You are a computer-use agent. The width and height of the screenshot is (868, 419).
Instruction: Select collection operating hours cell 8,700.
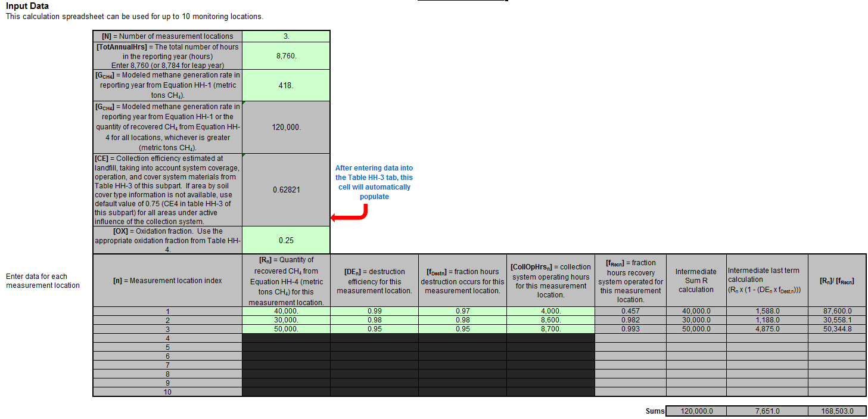point(550,329)
